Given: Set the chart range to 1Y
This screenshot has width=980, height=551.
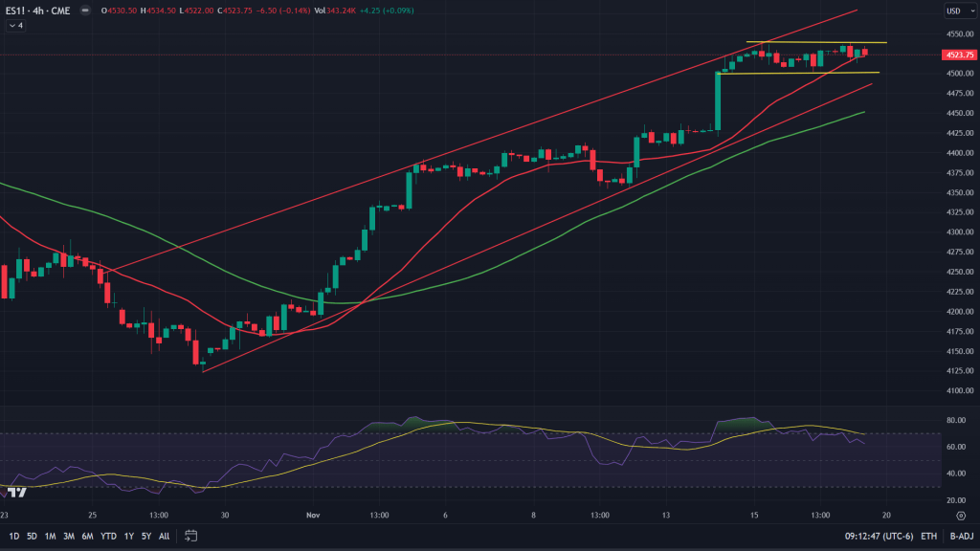Looking at the screenshot, I should click(129, 536).
